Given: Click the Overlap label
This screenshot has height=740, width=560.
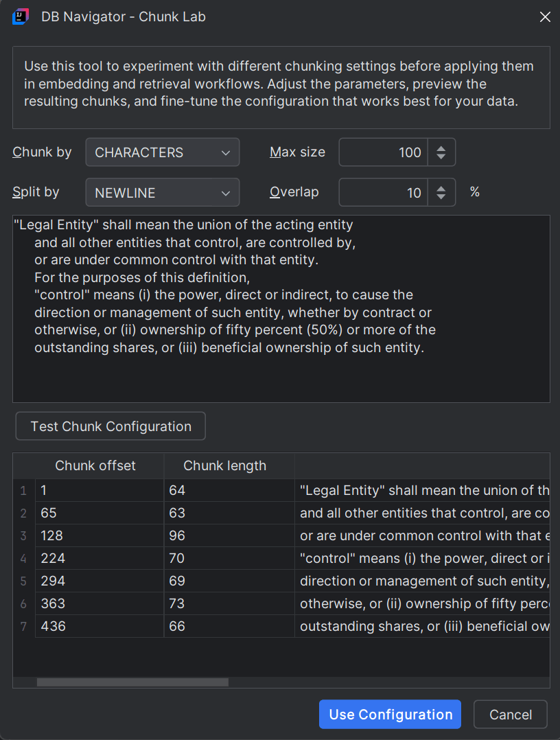Looking at the screenshot, I should pyautogui.click(x=294, y=192).
